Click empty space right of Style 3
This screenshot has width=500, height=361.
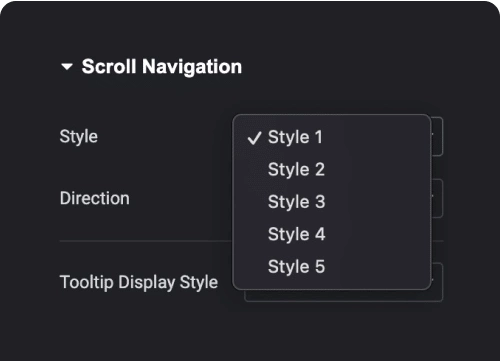[x=377, y=202]
